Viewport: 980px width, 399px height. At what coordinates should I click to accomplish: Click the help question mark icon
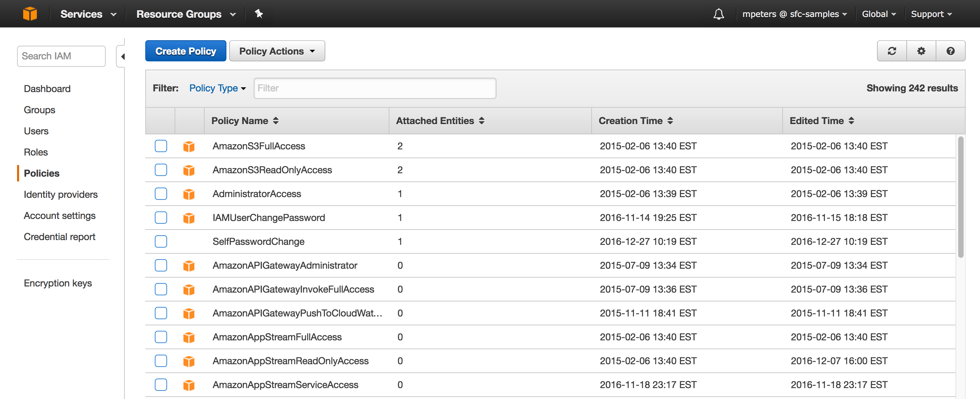950,51
